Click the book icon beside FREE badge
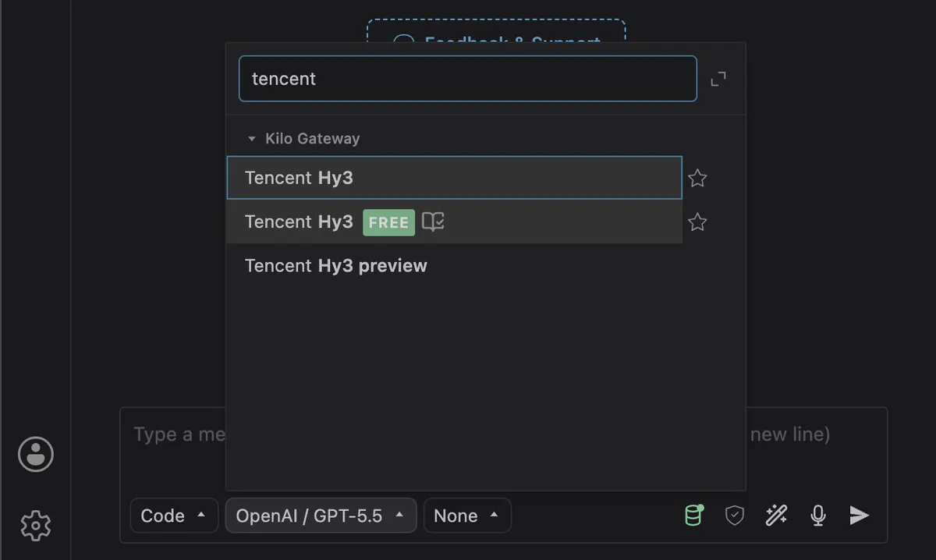Image resolution: width=936 pixels, height=560 pixels. tap(433, 222)
